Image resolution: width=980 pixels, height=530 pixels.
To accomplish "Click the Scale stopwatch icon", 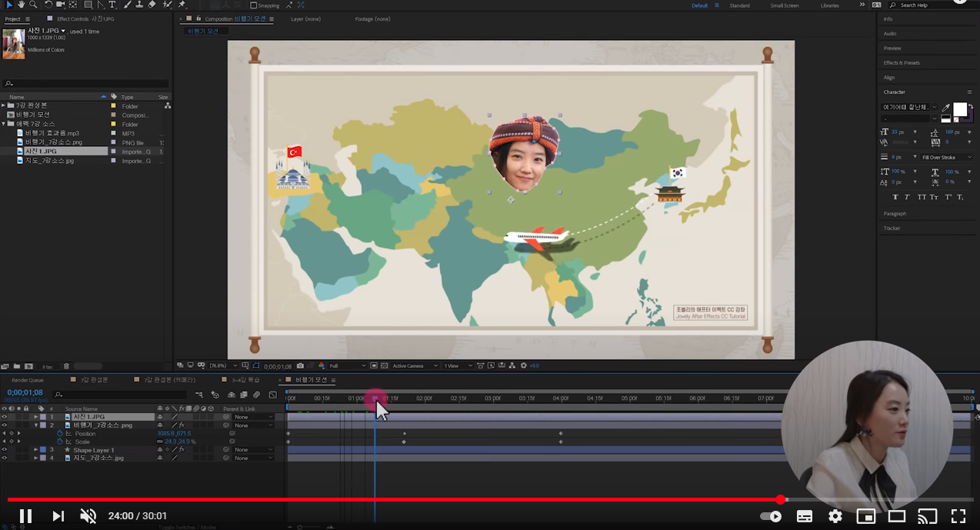I will coord(60,442).
